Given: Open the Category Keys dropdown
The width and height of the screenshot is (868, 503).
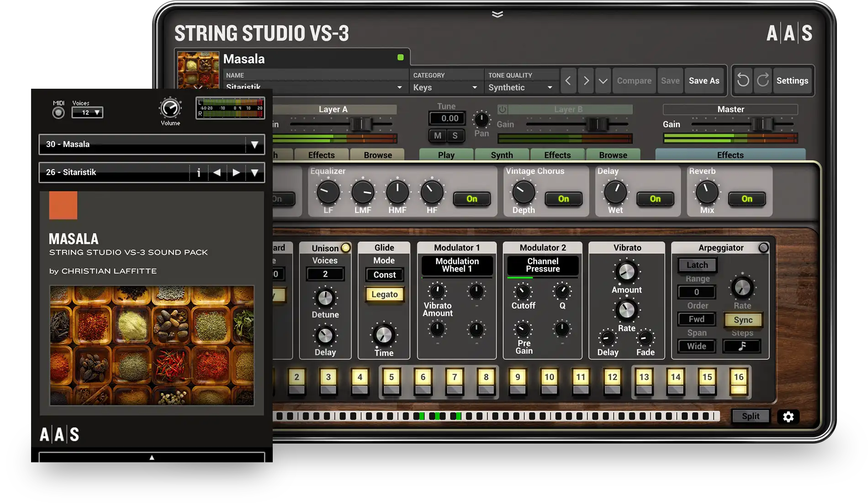Looking at the screenshot, I should 445,87.
